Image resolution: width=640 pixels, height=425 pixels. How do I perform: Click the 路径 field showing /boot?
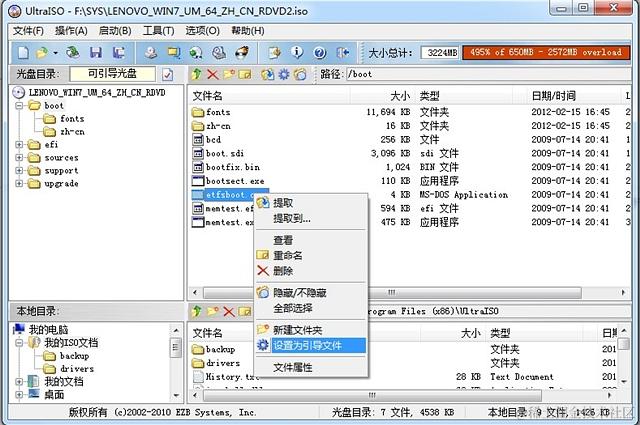[x=487, y=74]
